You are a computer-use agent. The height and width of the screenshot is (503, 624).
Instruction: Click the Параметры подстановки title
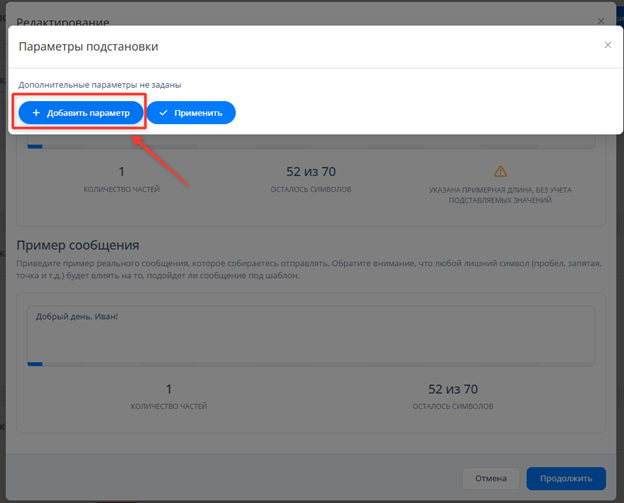[x=88, y=46]
